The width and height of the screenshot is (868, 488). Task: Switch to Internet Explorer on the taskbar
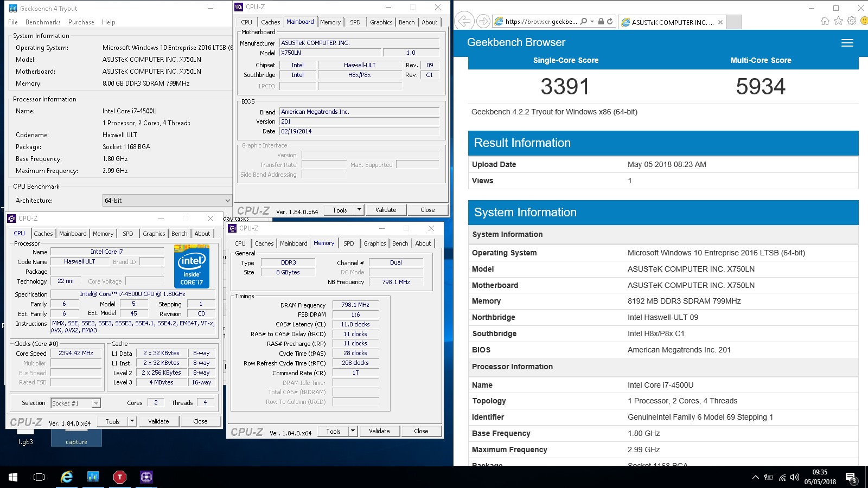66,477
